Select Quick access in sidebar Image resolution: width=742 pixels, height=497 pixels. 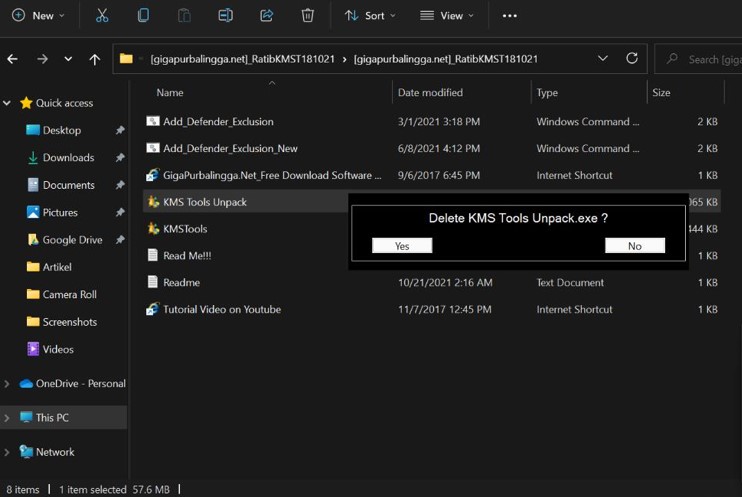pyautogui.click(x=64, y=103)
